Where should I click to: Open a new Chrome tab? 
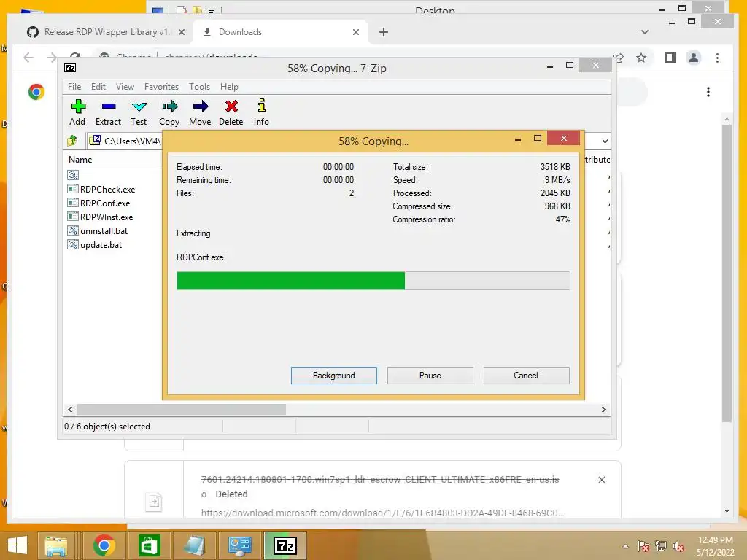384,32
